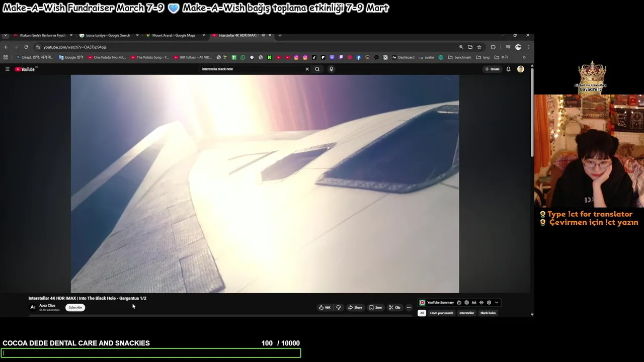Viewport: 644px width, 362px height.
Task: Open The Potato Song bookmark
Action: [x=150, y=57]
